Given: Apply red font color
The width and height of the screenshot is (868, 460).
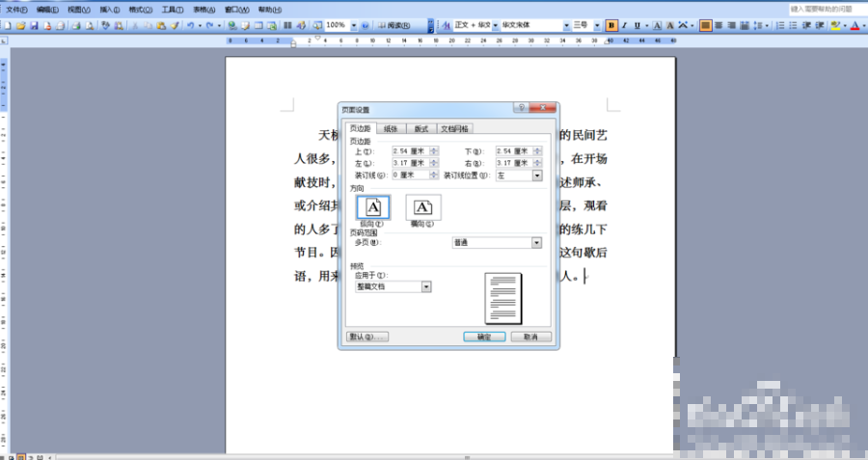Looking at the screenshot, I should (854, 25).
